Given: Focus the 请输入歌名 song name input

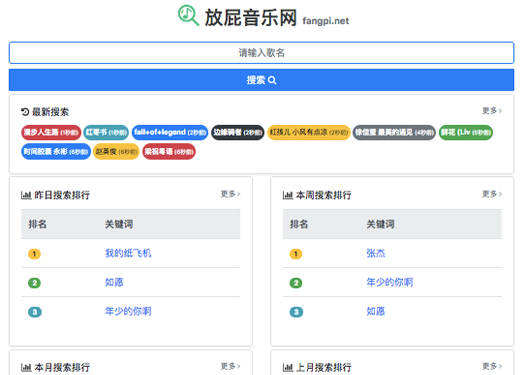Looking at the screenshot, I should pos(262,53).
